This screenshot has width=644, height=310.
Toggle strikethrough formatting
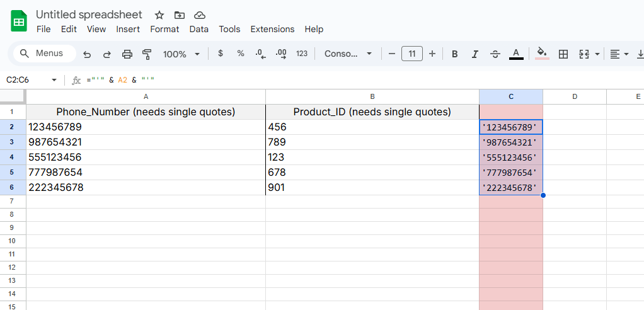point(495,54)
